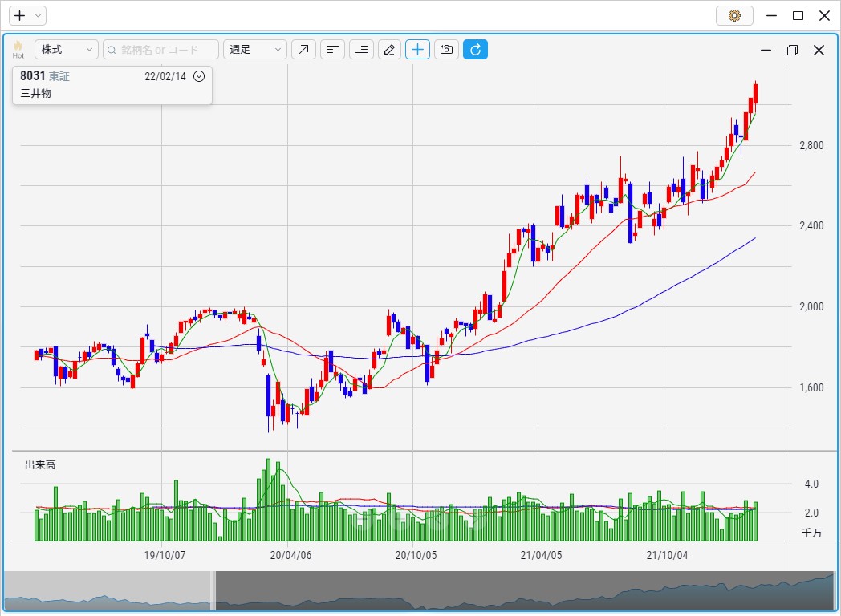Click the plus button to add panel
This screenshot has height=616, width=841.
pyautogui.click(x=20, y=15)
